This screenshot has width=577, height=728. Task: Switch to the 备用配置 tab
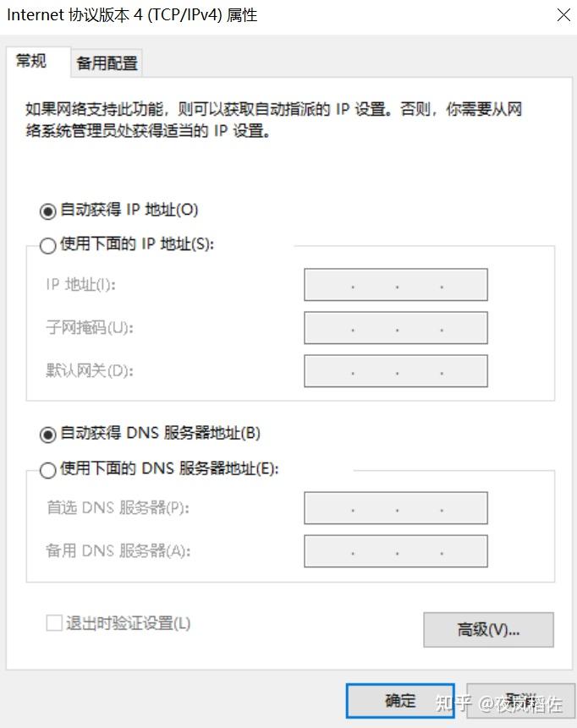coord(106,63)
